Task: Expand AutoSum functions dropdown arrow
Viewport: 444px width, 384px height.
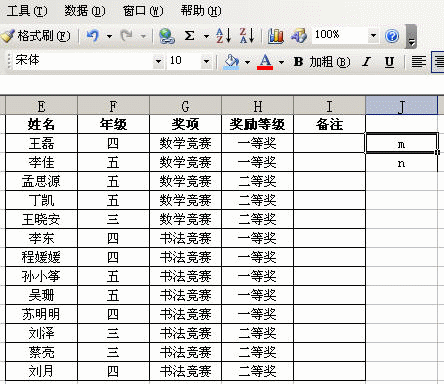Action: (x=206, y=36)
